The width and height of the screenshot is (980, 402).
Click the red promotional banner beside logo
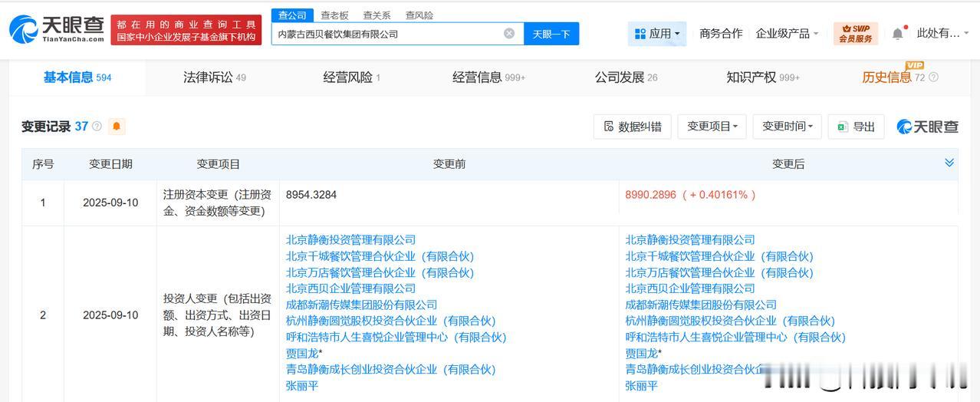pyautogui.click(x=186, y=30)
